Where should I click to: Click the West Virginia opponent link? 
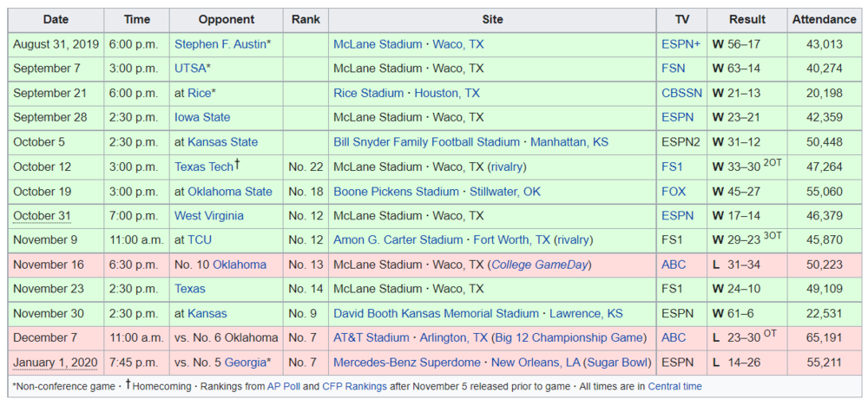(x=209, y=215)
